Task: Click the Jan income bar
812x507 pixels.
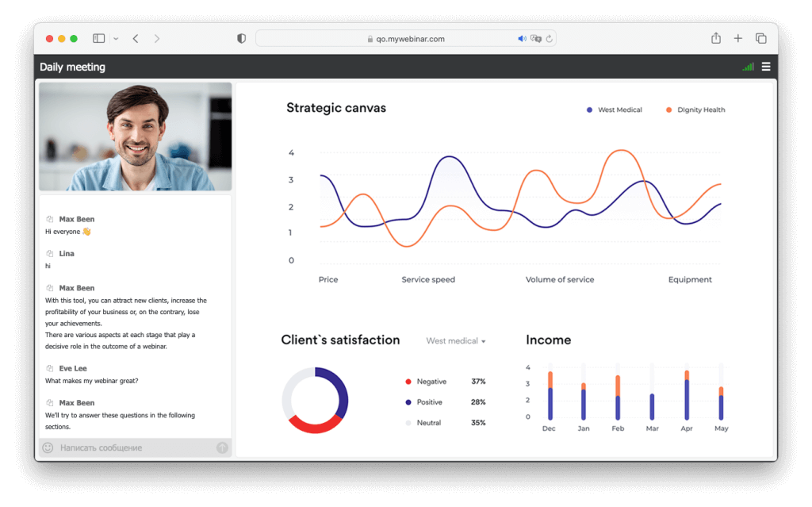Action: click(584, 401)
